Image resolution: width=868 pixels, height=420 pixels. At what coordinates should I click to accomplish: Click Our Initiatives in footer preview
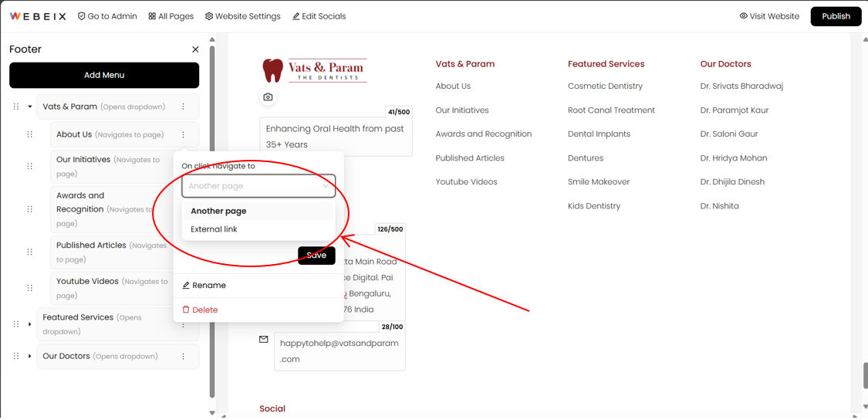click(462, 110)
